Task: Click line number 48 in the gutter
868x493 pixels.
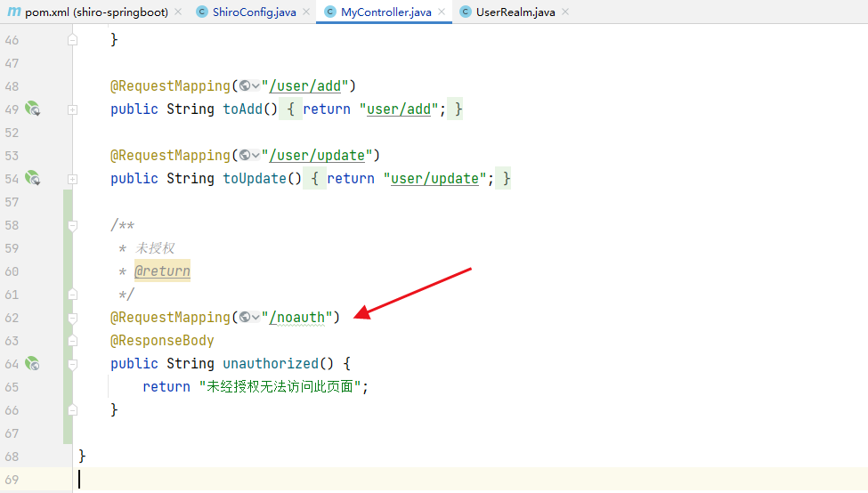Action: 12,86
